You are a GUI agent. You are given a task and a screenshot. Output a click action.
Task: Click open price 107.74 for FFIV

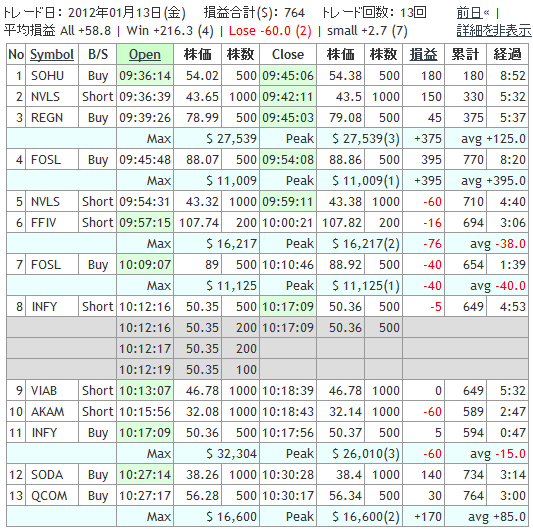(x=197, y=223)
